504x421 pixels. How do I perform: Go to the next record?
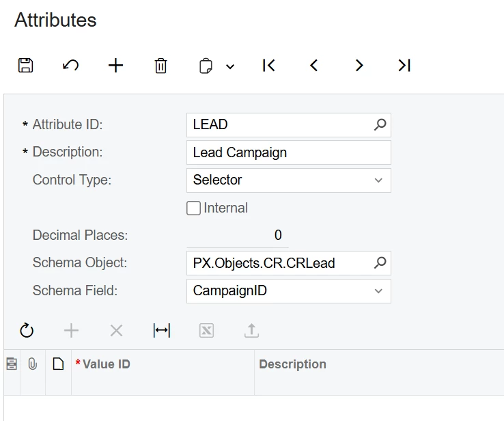(359, 66)
